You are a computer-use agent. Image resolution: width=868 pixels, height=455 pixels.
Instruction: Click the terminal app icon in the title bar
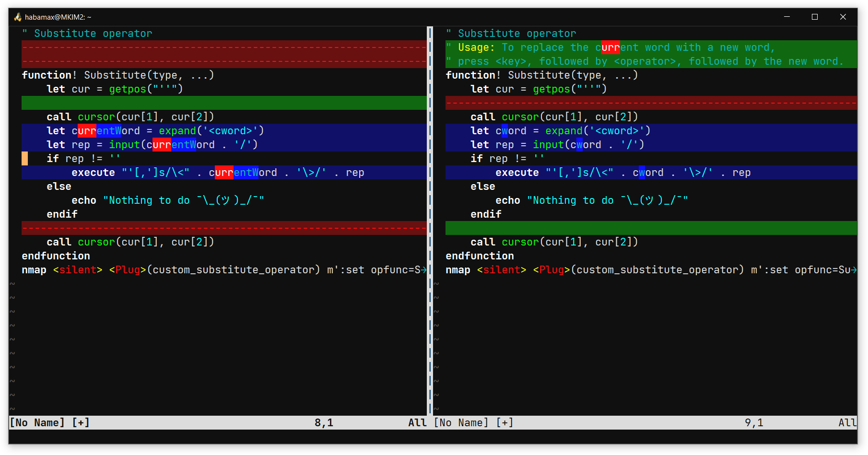tap(18, 17)
